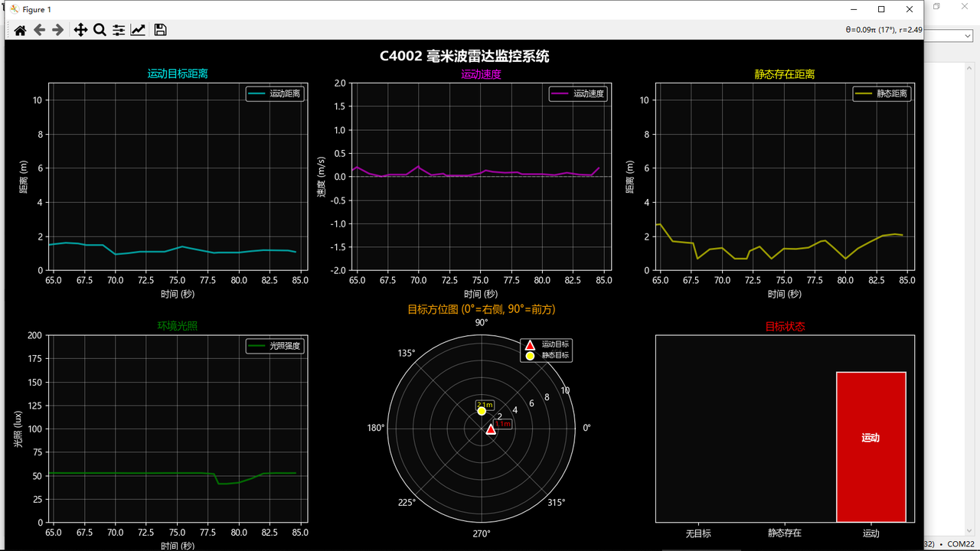Click the 运动目标 entry in the polar legend
The image size is (980, 551).
point(546,344)
